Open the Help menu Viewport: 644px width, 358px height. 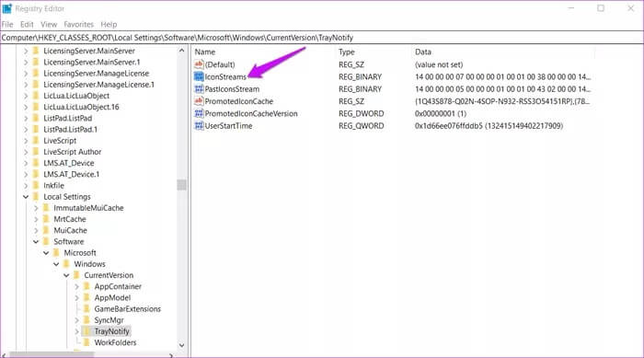click(109, 24)
